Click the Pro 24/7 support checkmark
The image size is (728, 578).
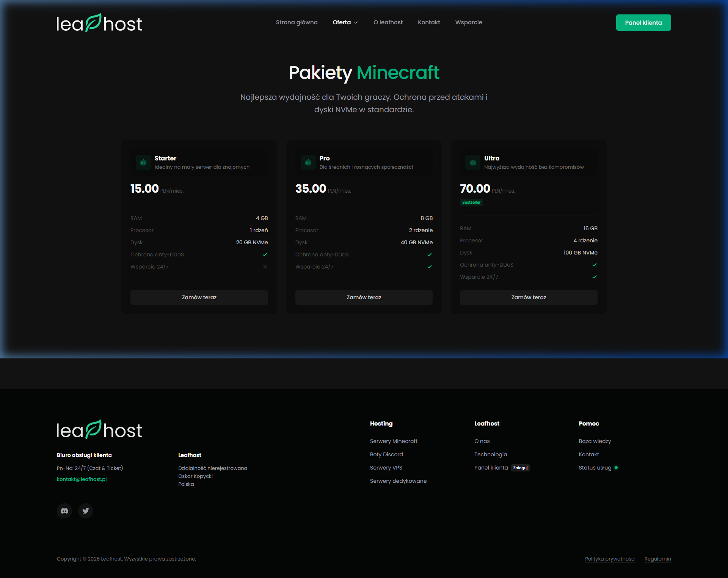click(x=430, y=267)
